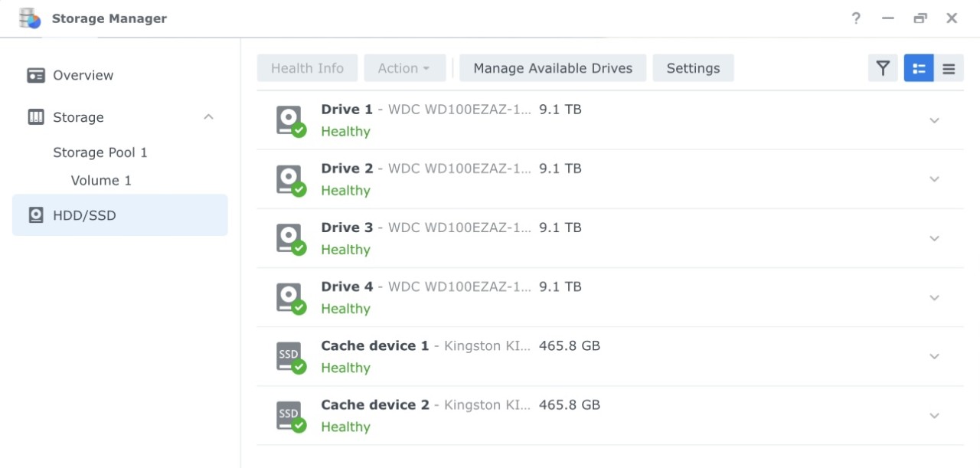The image size is (980, 468).
Task: Toggle the compact list view mode
Action: tap(949, 68)
